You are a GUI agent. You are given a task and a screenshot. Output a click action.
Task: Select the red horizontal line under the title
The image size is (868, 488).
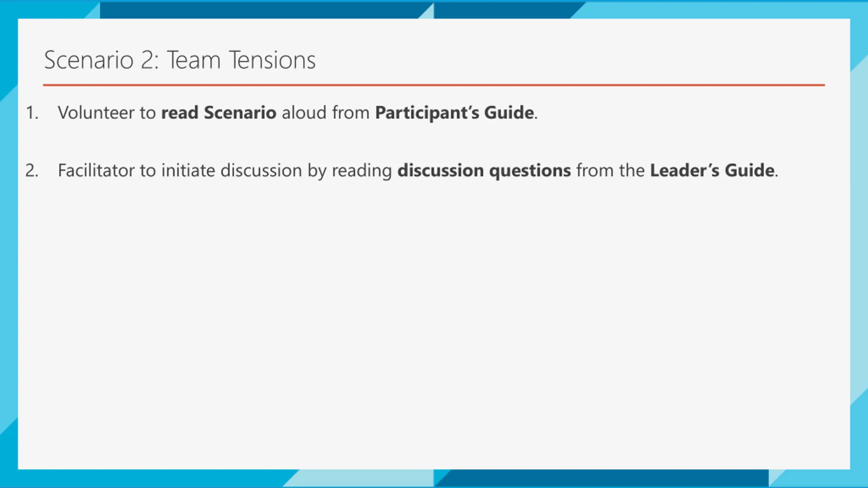[434, 85]
